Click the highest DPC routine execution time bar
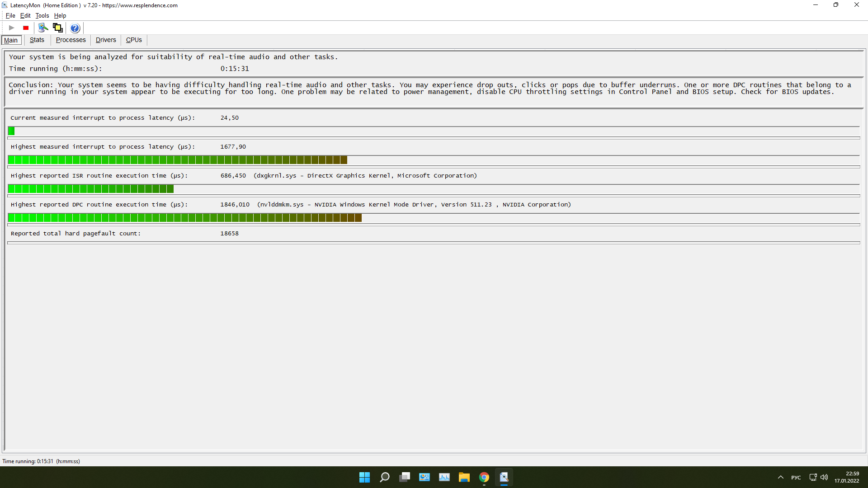Image resolution: width=868 pixels, height=488 pixels. tap(184, 218)
